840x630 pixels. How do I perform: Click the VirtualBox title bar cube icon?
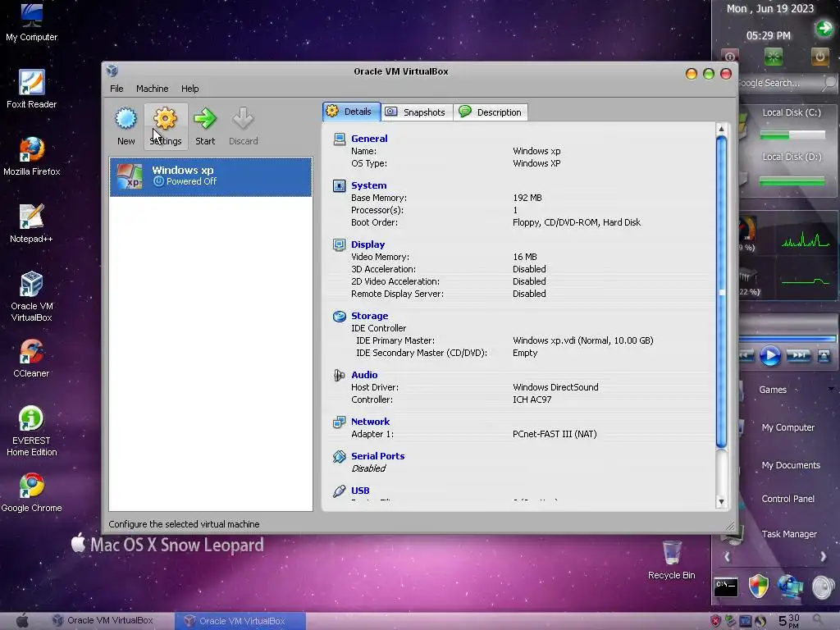coord(112,71)
